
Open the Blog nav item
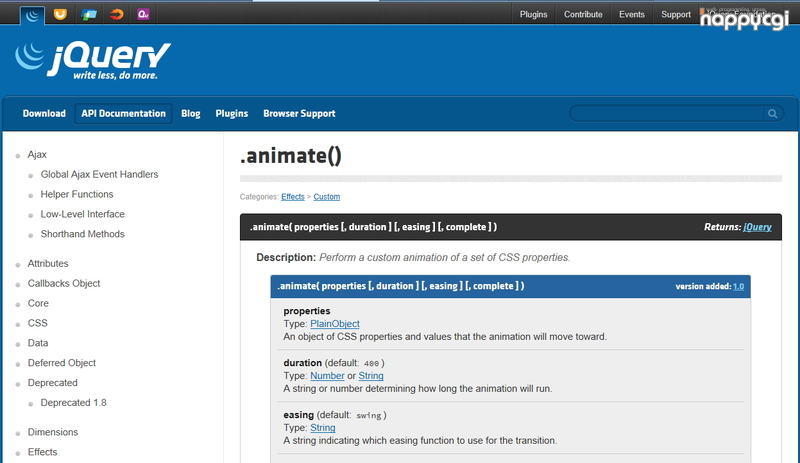tap(190, 113)
